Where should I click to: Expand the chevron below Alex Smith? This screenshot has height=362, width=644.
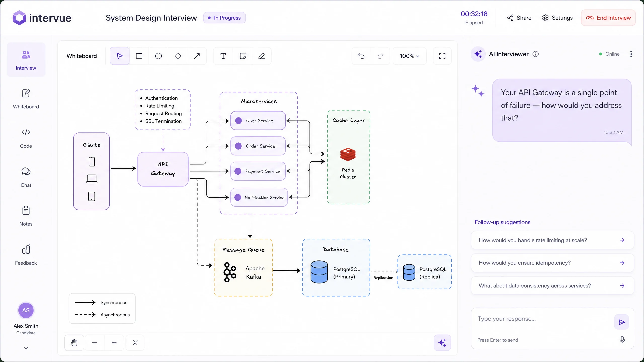[26, 348]
